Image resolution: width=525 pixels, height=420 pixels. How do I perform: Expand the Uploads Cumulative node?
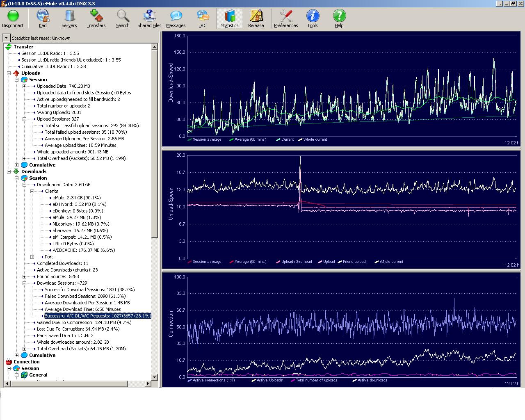coord(16,165)
